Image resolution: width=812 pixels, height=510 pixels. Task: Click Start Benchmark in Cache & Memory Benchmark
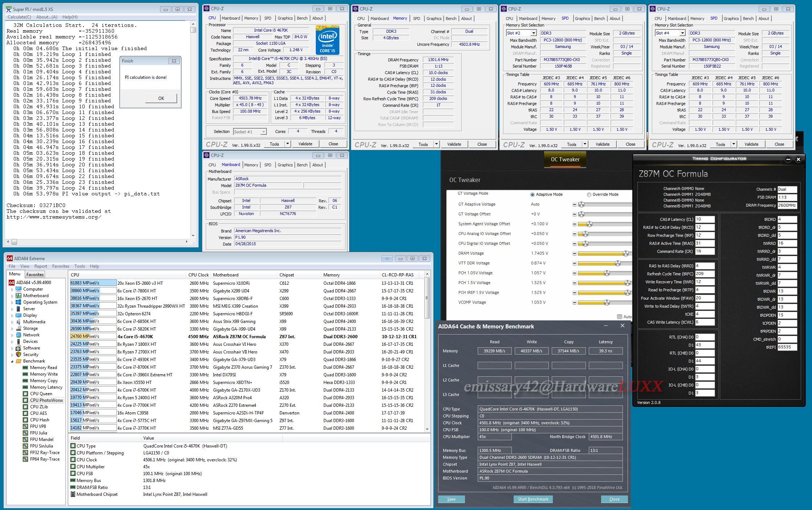(x=533, y=499)
